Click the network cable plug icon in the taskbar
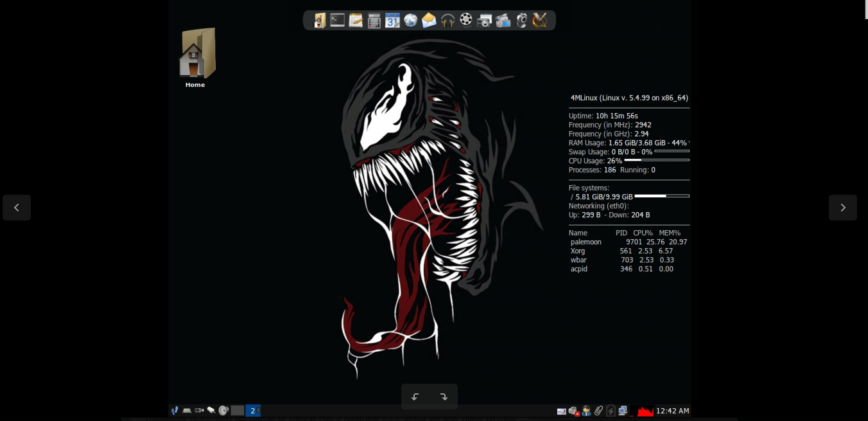 point(211,411)
